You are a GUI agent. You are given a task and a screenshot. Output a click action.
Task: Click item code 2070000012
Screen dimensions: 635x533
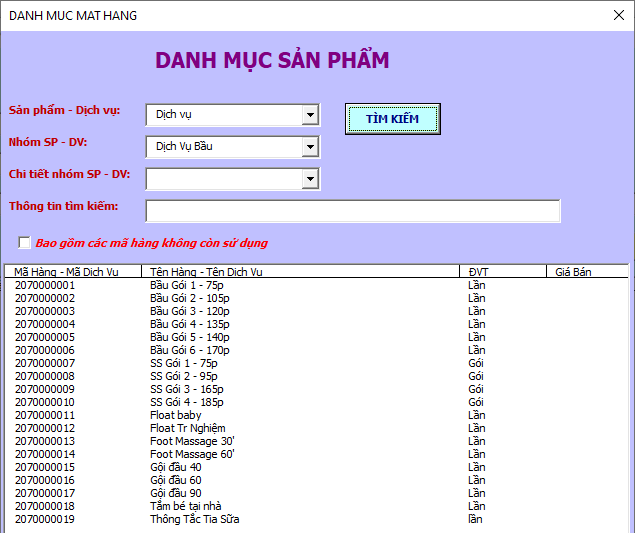[x=45, y=428]
